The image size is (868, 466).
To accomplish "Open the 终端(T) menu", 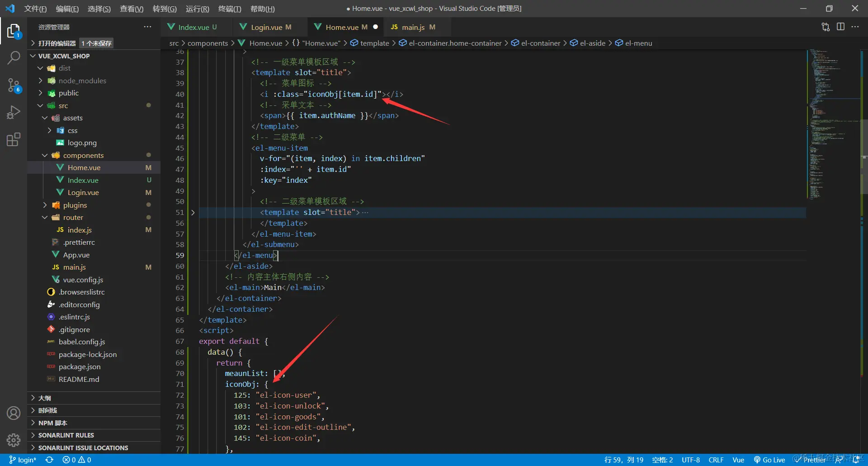I will (230, 9).
